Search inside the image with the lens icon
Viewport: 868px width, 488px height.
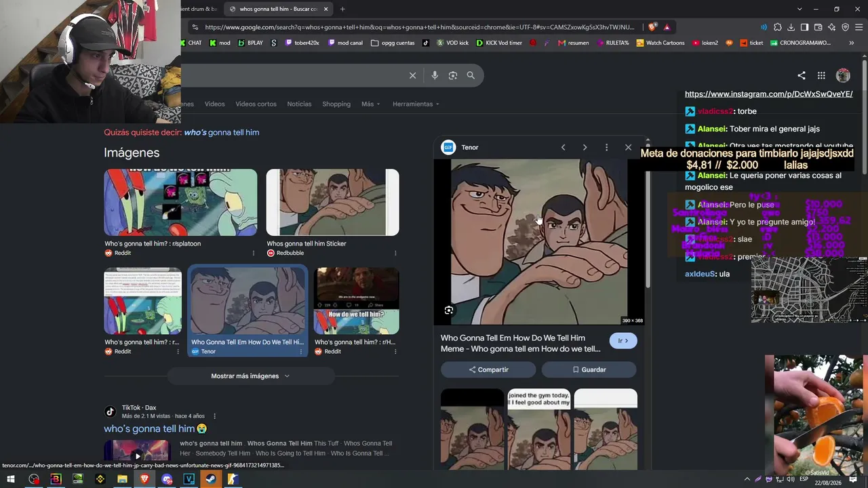(x=449, y=310)
